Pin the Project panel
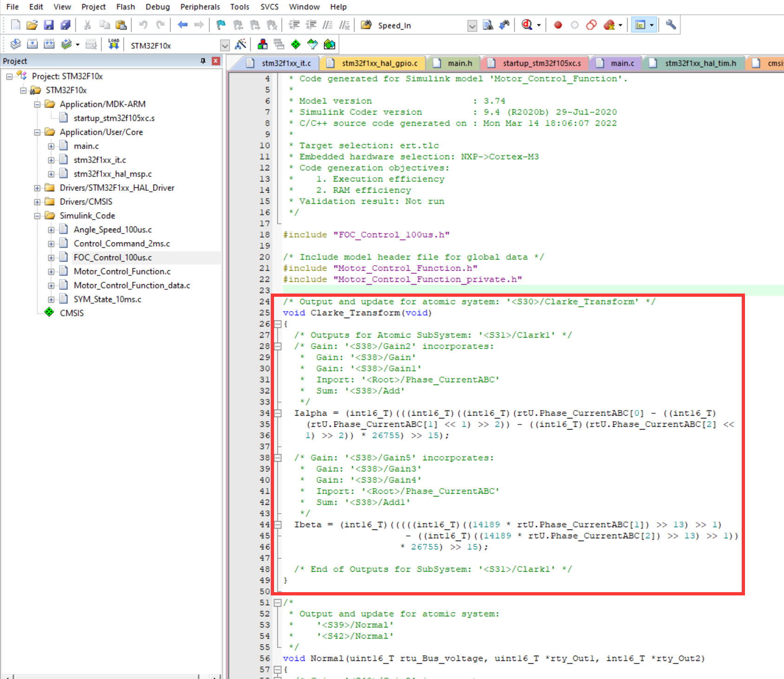The width and height of the screenshot is (784, 679). click(203, 61)
